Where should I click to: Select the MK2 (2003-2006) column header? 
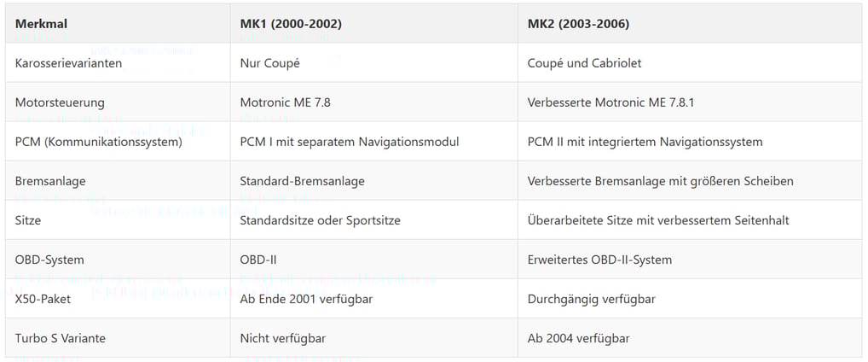[578, 25]
